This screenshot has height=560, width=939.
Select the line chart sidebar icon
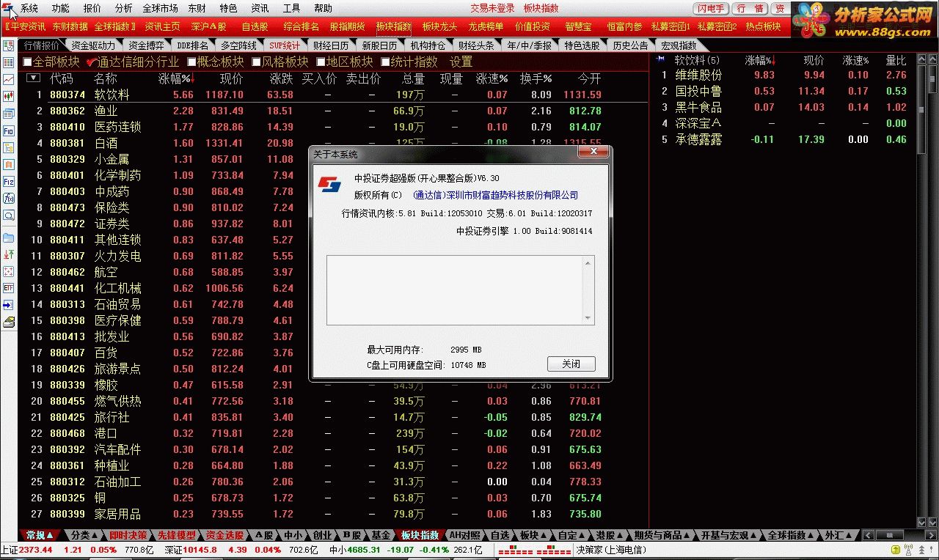tap(9, 79)
